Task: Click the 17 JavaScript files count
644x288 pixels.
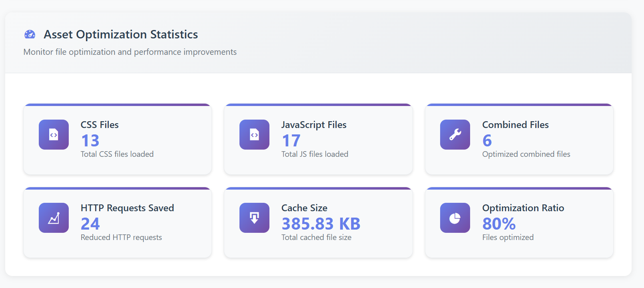Action: click(x=291, y=140)
